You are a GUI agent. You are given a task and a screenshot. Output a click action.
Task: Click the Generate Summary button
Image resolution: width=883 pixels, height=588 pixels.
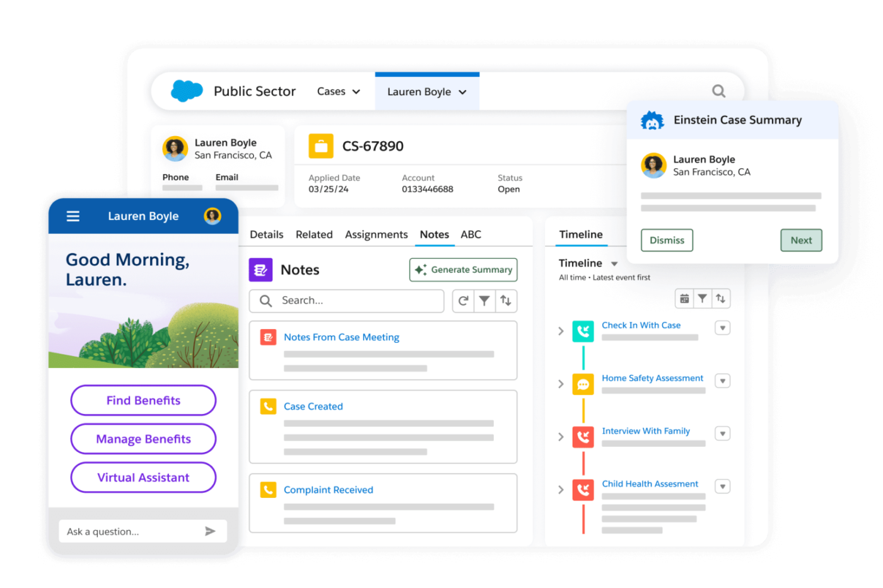tap(464, 270)
